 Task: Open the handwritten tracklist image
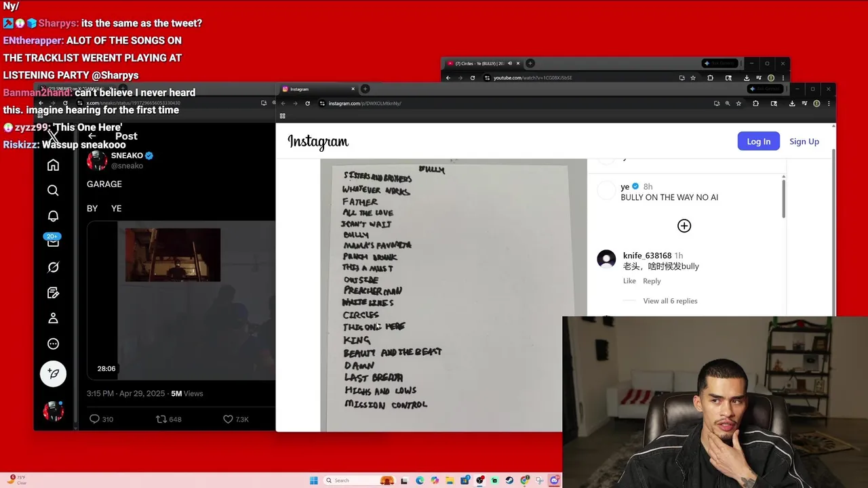(453, 295)
